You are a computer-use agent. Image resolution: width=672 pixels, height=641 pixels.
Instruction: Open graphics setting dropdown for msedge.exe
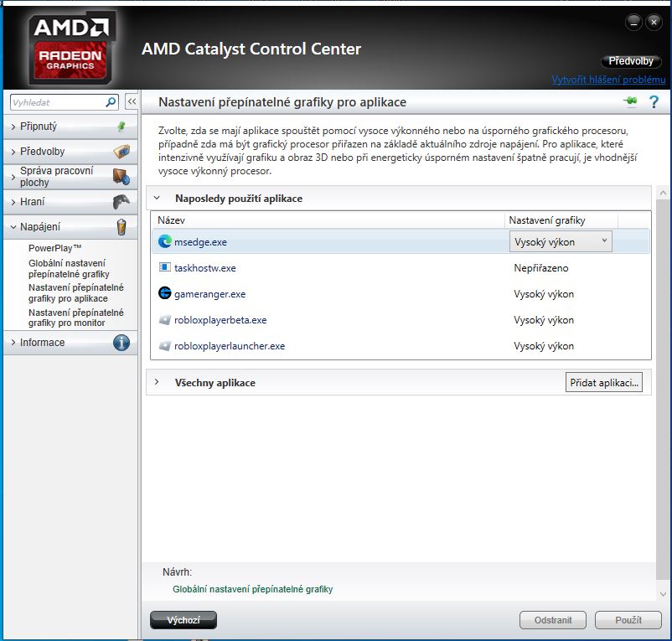click(561, 241)
